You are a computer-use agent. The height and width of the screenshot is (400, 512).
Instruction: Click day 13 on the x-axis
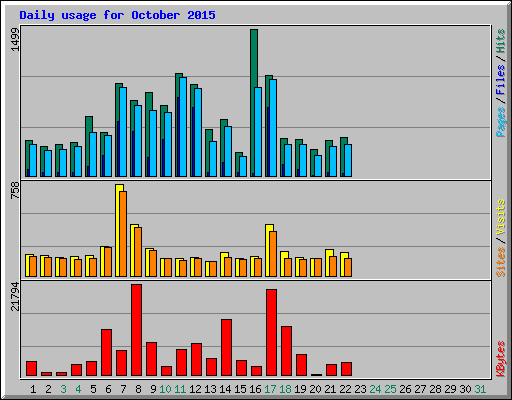pyautogui.click(x=210, y=389)
